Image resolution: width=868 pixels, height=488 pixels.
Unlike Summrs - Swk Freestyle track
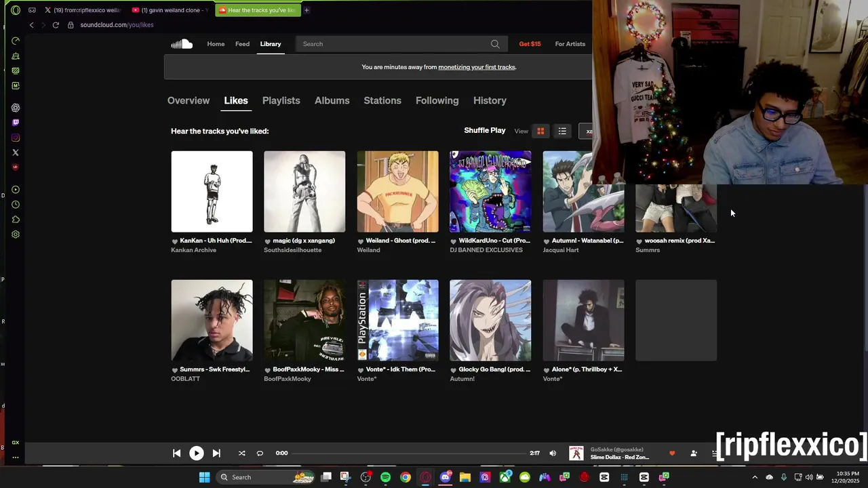tap(175, 370)
